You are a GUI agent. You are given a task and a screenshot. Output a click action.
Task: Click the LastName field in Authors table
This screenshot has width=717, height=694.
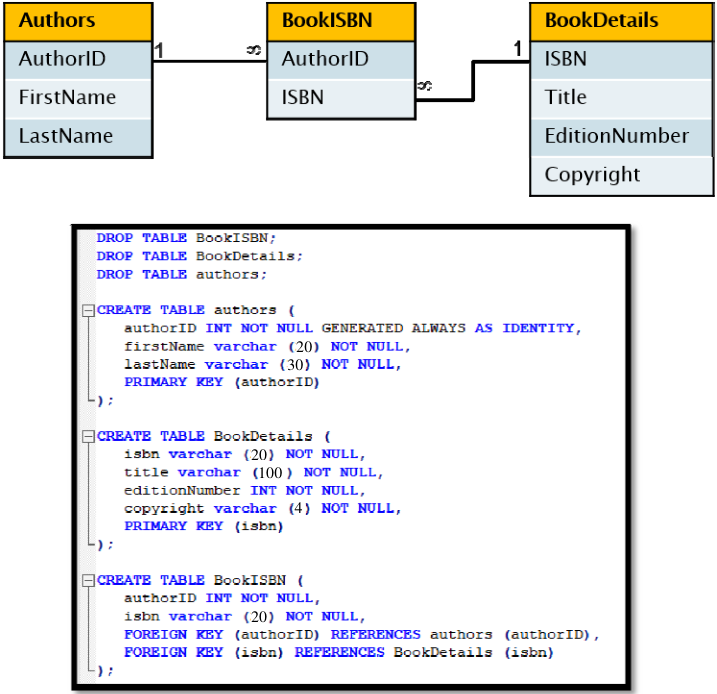click(x=78, y=137)
